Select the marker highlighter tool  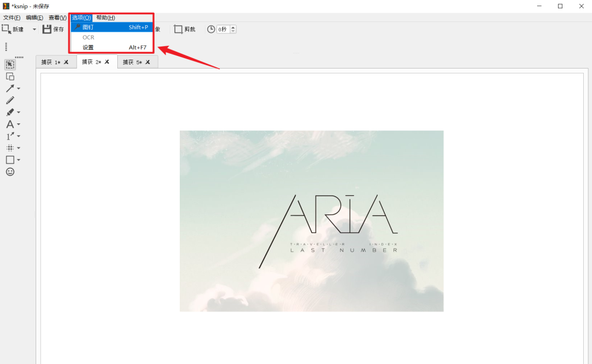pyautogui.click(x=10, y=112)
